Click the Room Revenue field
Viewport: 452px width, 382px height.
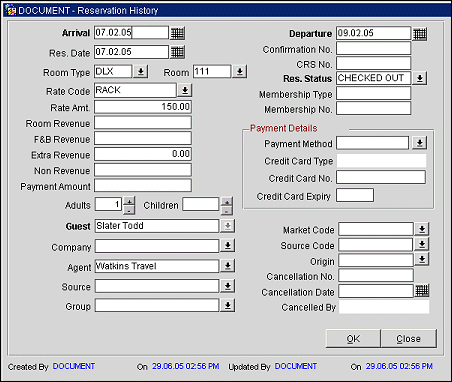click(143, 123)
